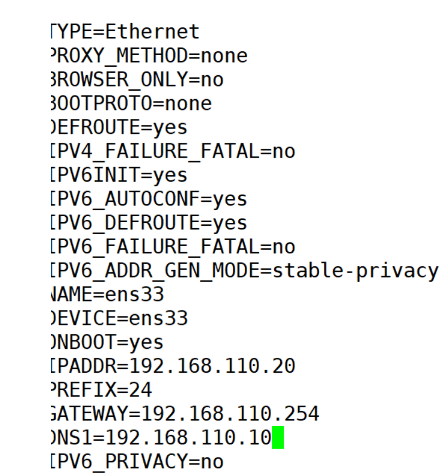Image resolution: width=448 pixels, height=476 pixels.
Task: Select the IPV6INIT=yes line
Action: [x=119, y=175]
